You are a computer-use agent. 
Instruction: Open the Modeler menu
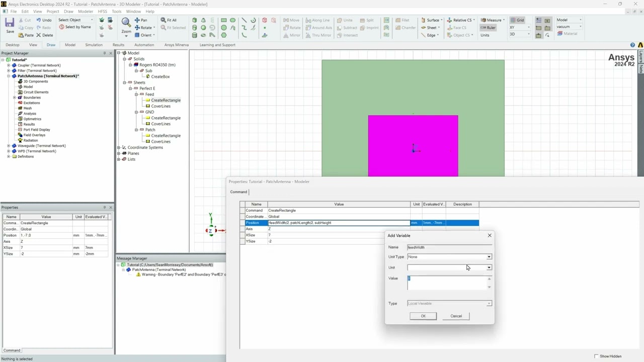pyautogui.click(x=86, y=11)
